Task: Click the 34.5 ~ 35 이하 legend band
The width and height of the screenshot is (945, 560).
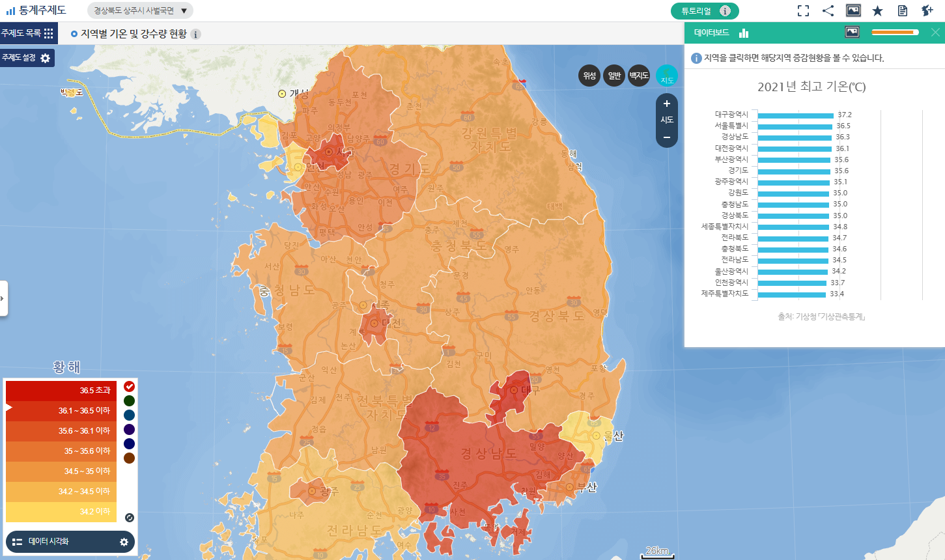Action: 61,471
